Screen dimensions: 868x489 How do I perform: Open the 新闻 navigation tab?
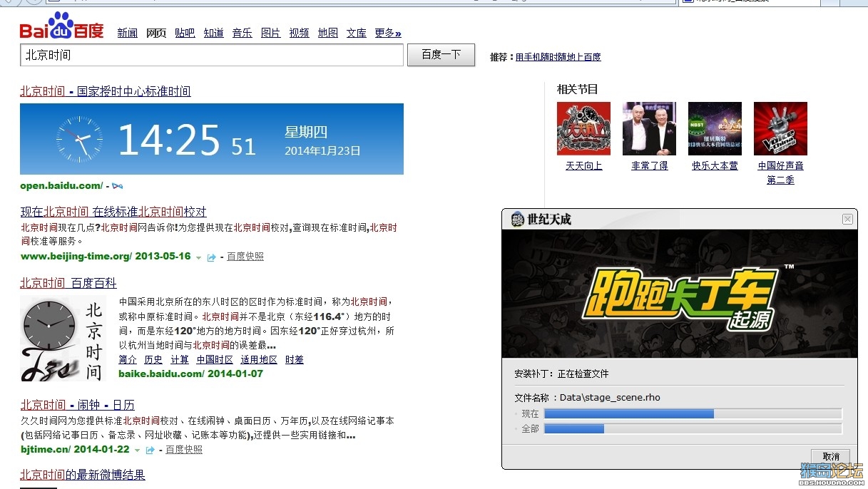(x=128, y=33)
